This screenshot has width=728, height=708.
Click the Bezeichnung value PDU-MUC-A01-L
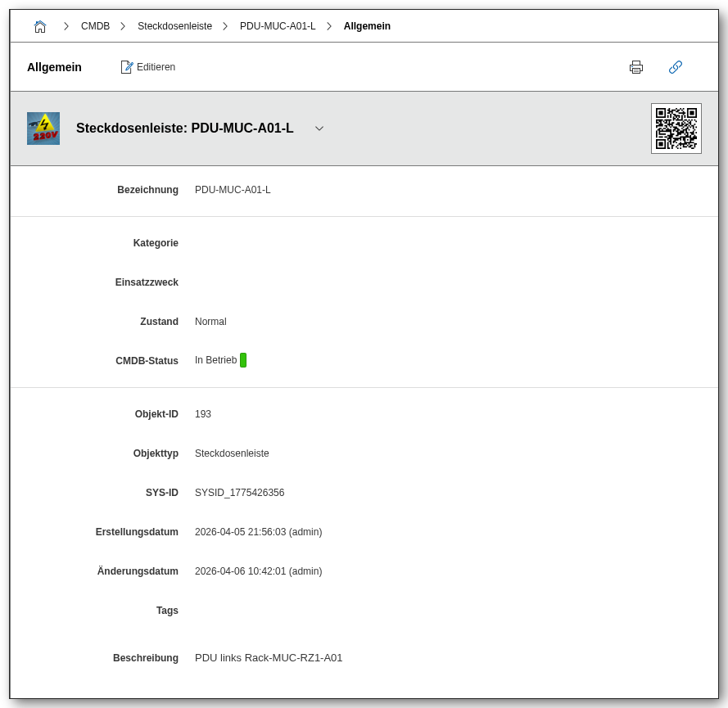(233, 190)
